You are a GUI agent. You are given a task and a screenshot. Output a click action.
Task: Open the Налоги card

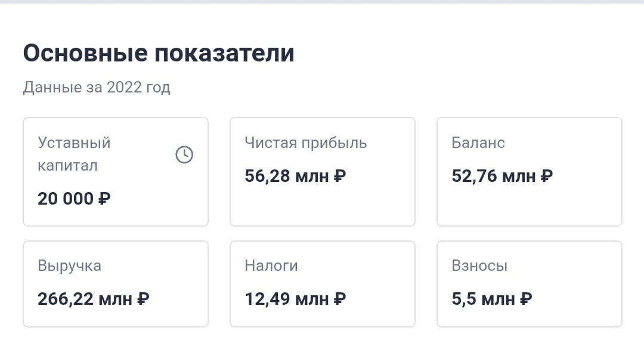coord(323,284)
